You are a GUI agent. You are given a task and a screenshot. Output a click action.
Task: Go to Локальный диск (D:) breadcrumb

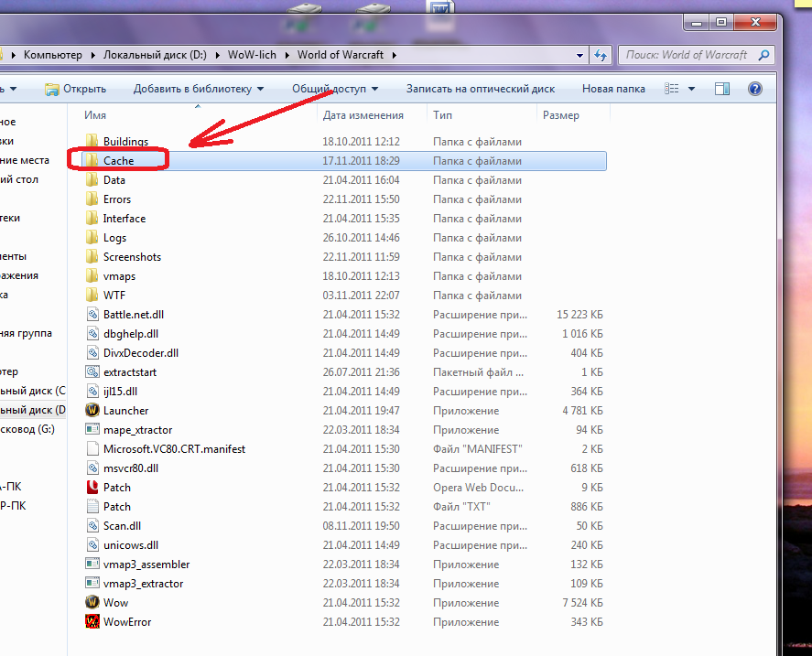(x=155, y=55)
